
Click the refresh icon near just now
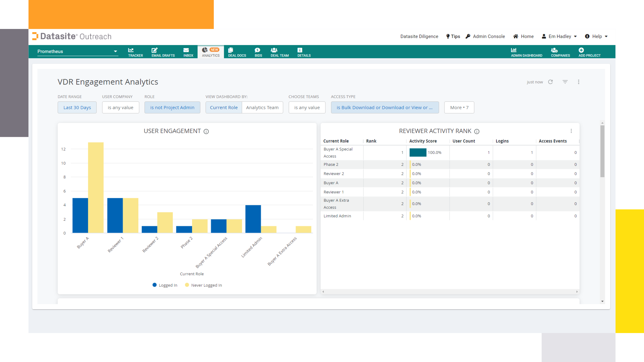tap(550, 82)
